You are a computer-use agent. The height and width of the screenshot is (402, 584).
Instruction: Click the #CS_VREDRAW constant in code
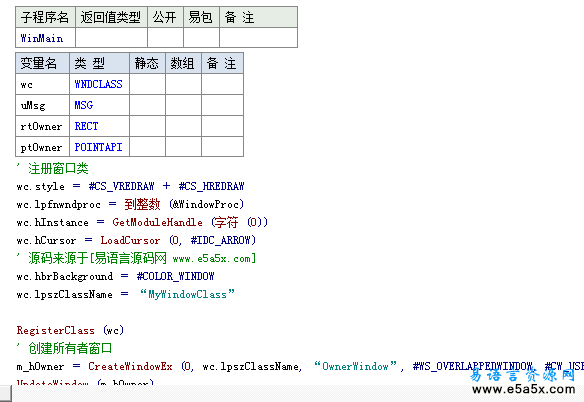coord(121,186)
